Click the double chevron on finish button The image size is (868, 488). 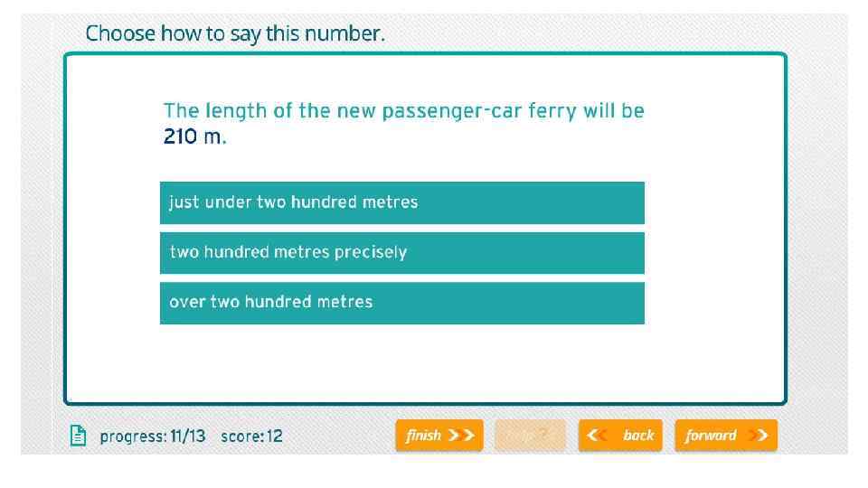point(462,436)
